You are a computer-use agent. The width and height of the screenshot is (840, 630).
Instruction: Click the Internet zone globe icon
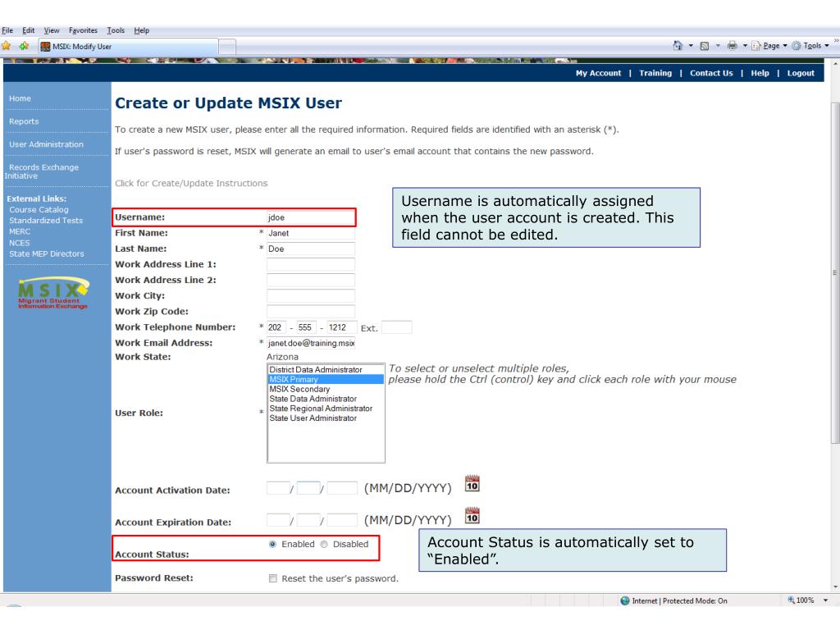coord(624,600)
